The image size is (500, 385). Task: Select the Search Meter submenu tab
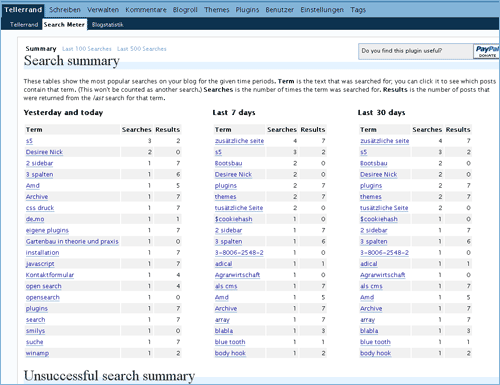(64, 25)
